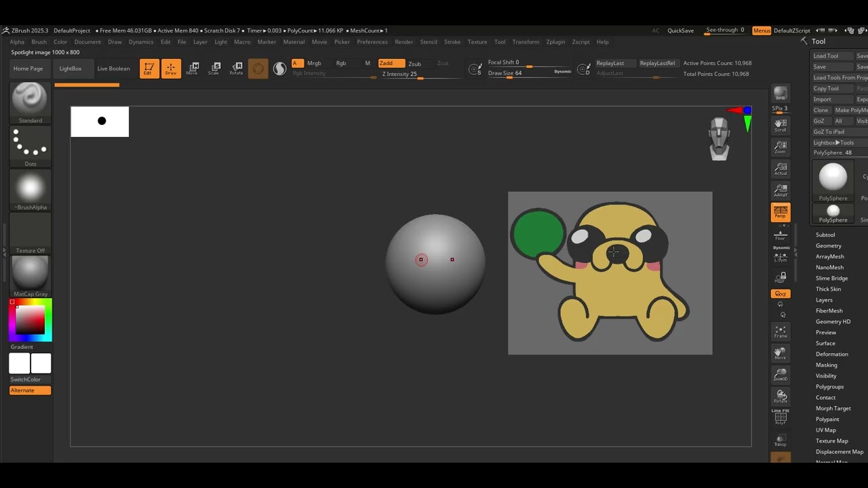Toggle the Menus button
The height and width of the screenshot is (488, 868).
click(x=762, y=30)
